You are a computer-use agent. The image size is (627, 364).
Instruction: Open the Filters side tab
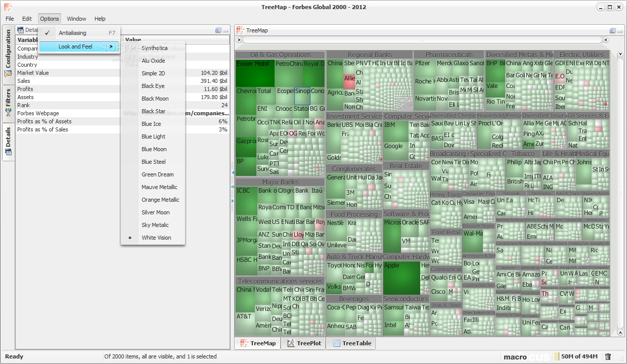[x=8, y=104]
